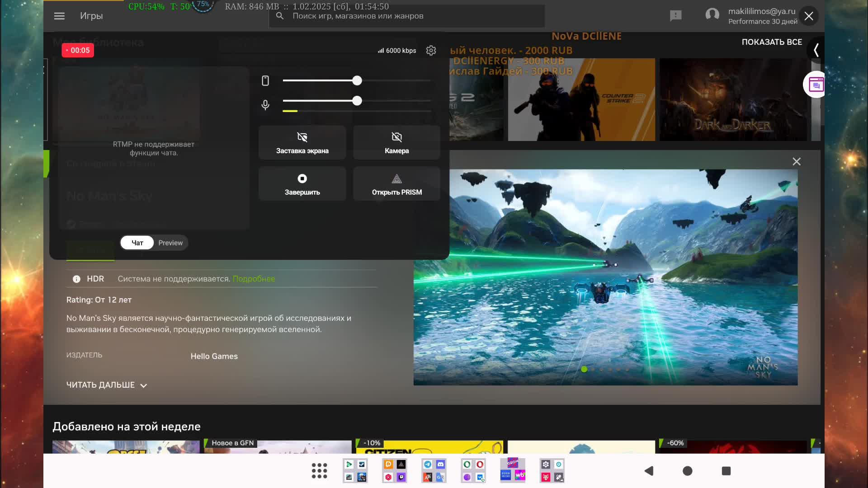
Task: Open the floating chat overlay bubble
Action: click(x=815, y=84)
